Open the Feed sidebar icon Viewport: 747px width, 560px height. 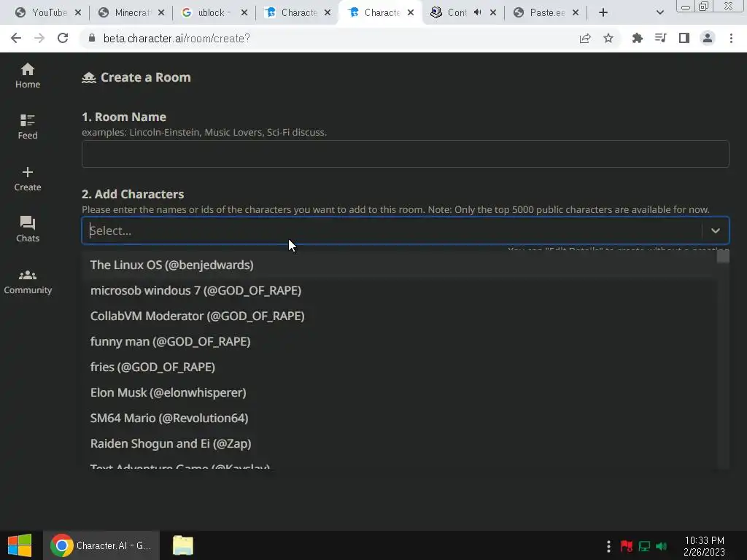28,127
